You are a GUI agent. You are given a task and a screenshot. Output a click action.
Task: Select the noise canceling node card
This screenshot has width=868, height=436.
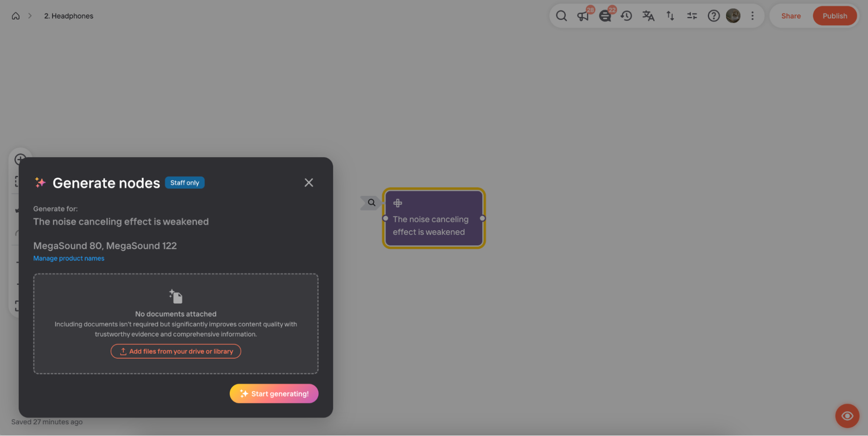(x=434, y=218)
